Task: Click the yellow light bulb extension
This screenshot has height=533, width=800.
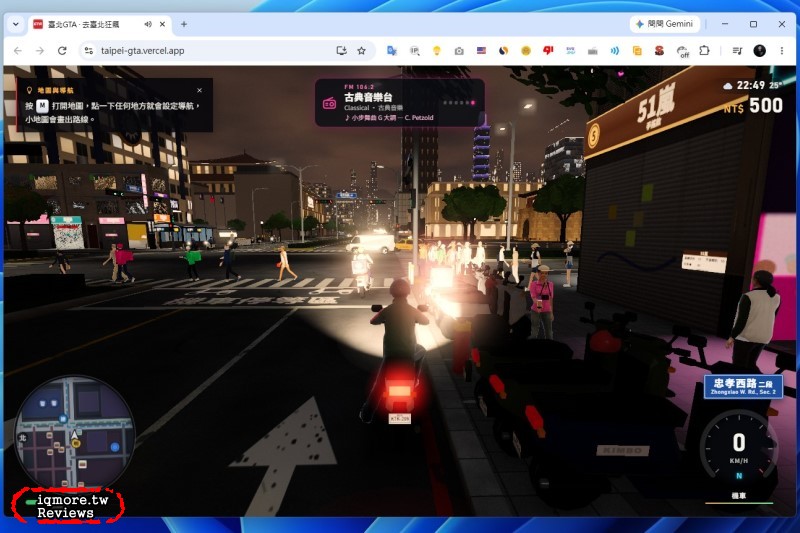Action: coord(437,50)
